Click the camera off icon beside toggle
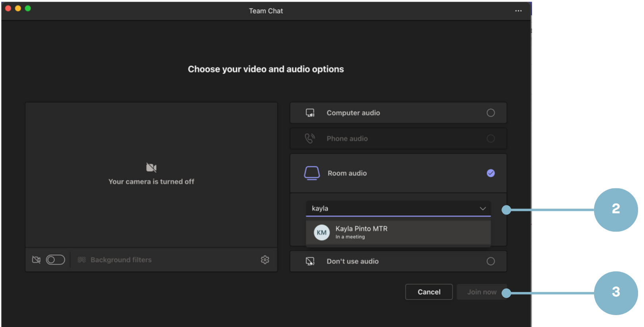Image resolution: width=644 pixels, height=327 pixels. (x=36, y=260)
